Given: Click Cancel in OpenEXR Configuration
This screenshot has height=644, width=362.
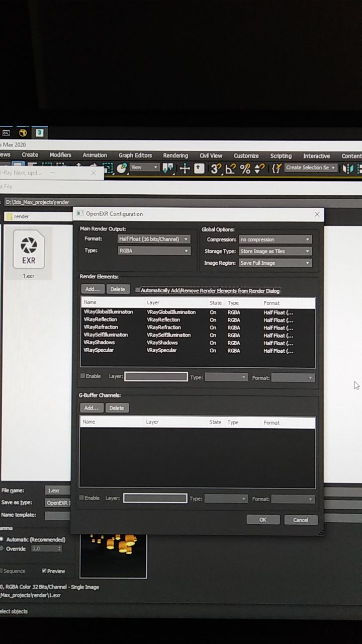Looking at the screenshot, I should point(301,520).
